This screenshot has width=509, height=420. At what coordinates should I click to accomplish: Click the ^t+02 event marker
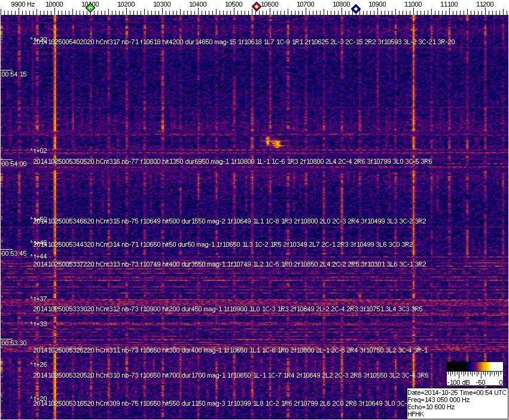point(39,151)
